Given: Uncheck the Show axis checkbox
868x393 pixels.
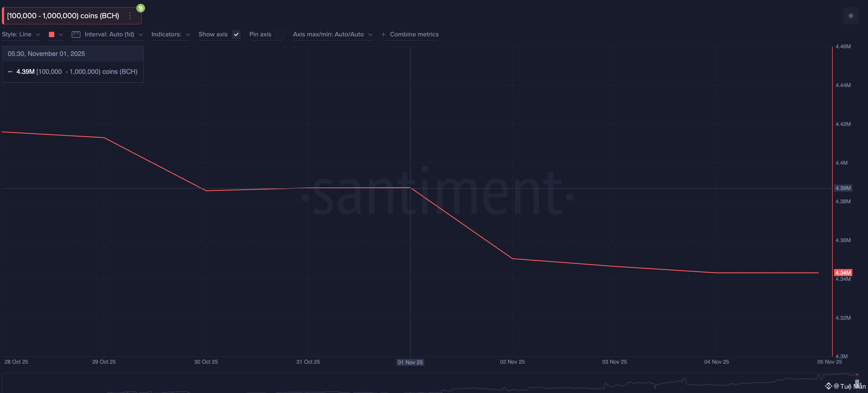Looking at the screenshot, I should click(x=236, y=34).
